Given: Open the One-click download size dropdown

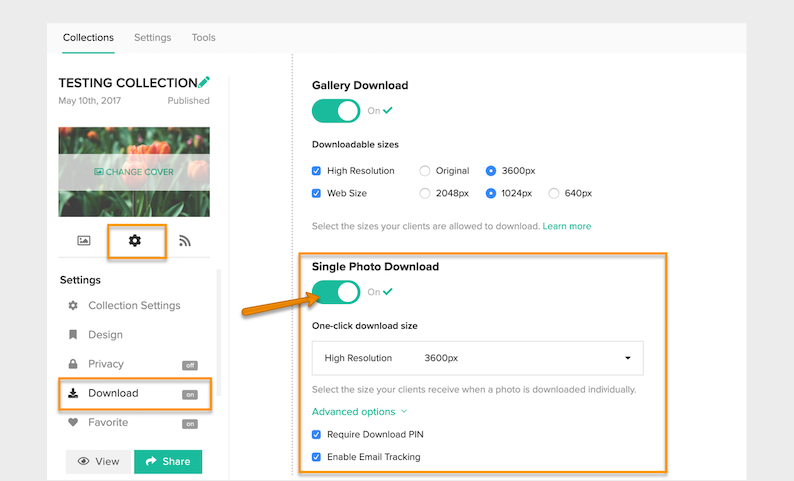Looking at the screenshot, I should (x=478, y=358).
